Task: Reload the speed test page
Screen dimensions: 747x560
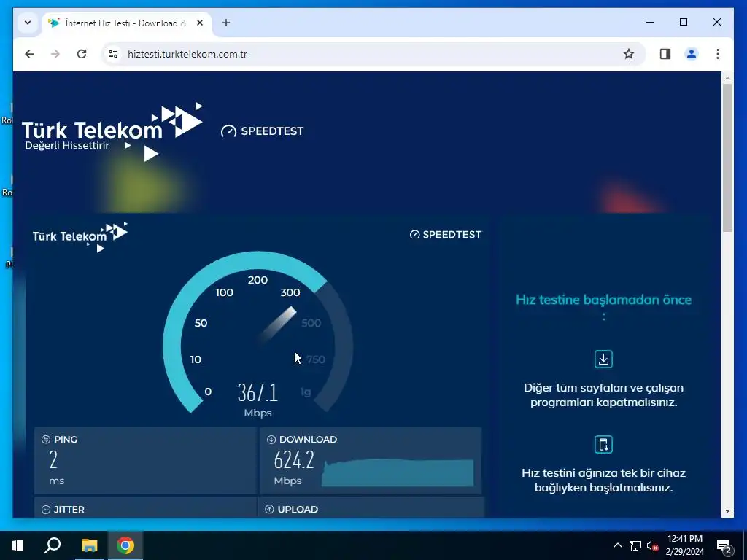Action: coord(82,54)
